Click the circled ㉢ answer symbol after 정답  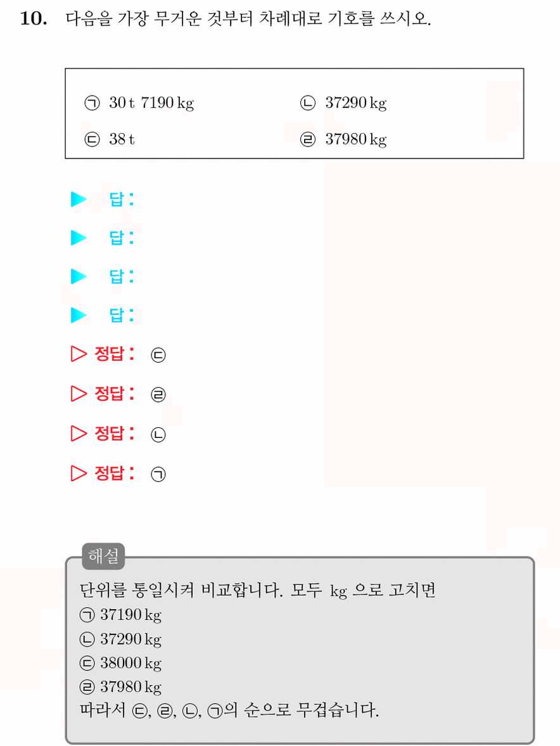(158, 355)
